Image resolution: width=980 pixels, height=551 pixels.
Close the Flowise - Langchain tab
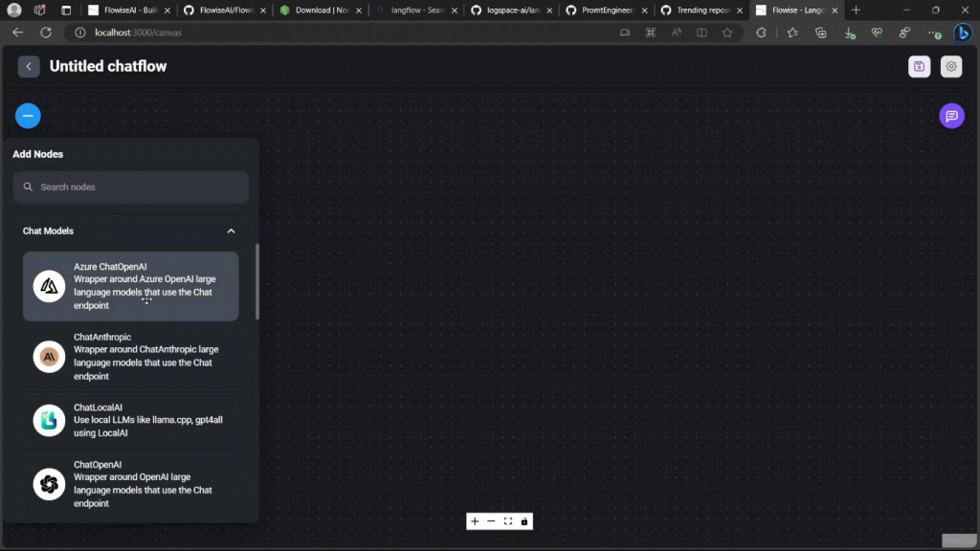coord(835,10)
